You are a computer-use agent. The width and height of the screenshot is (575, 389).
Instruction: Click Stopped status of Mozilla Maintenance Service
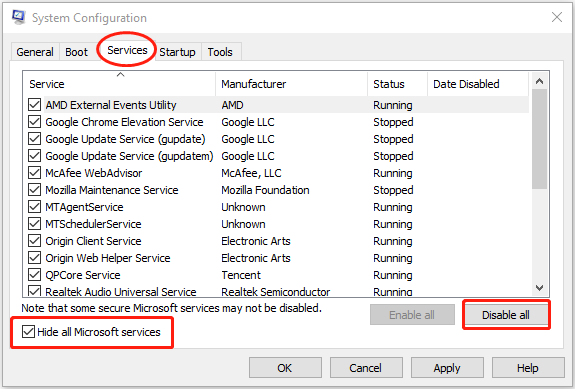coord(393,190)
